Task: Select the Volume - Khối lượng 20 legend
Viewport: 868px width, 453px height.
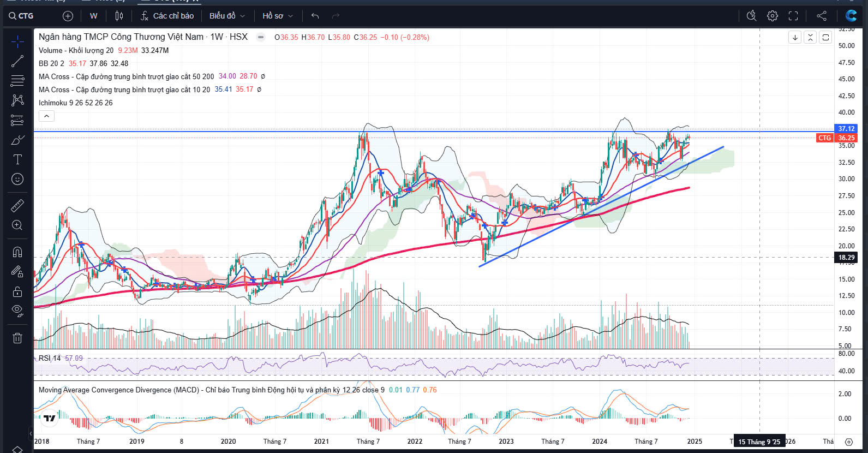Action: pyautogui.click(x=76, y=50)
